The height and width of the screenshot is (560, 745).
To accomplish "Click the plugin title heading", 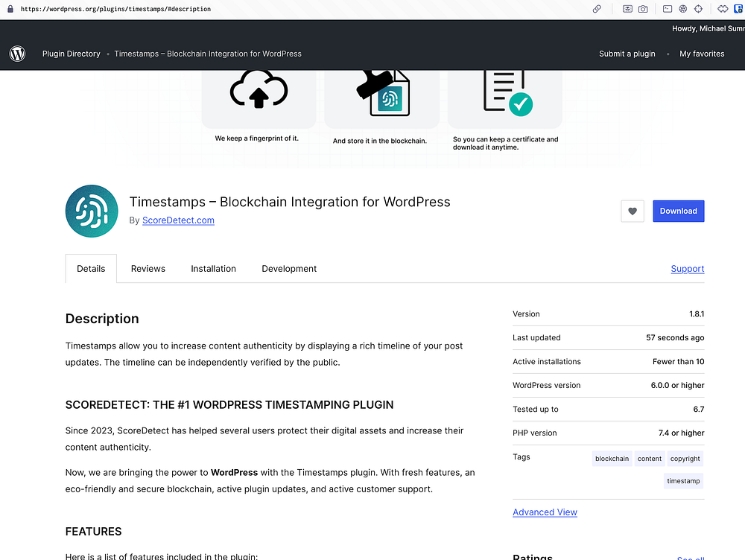I will (290, 202).
